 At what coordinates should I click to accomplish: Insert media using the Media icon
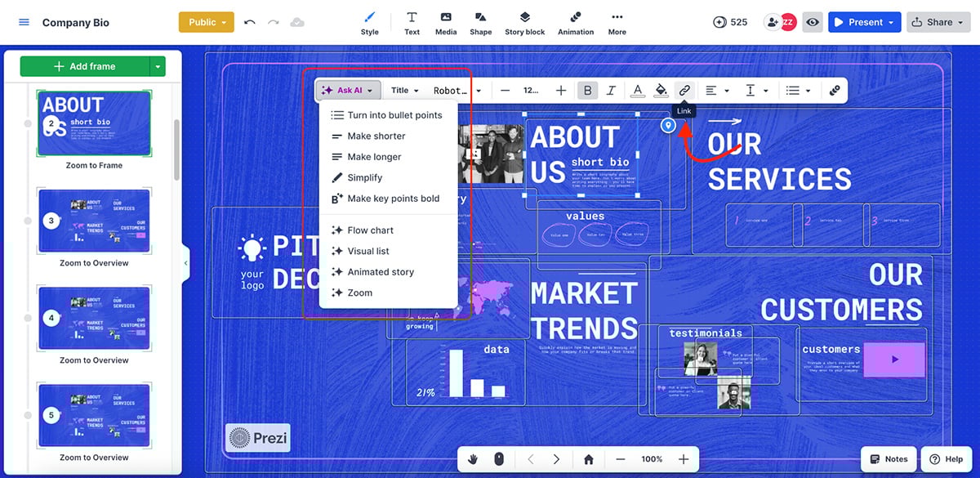point(446,22)
